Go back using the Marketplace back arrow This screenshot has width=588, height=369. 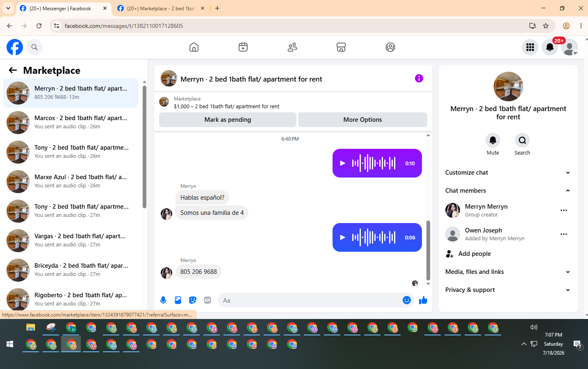pos(13,70)
